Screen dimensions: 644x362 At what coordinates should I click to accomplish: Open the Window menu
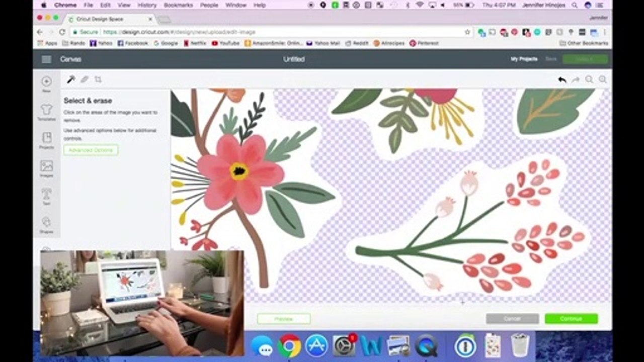236,5
